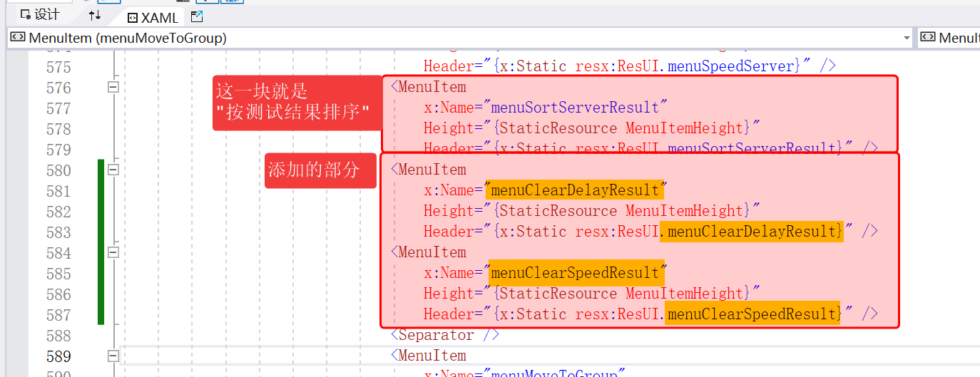This screenshot has height=377, width=980.
Task: Collapse the menuSortServerResult MenuItem at line 576
Action: (x=113, y=87)
